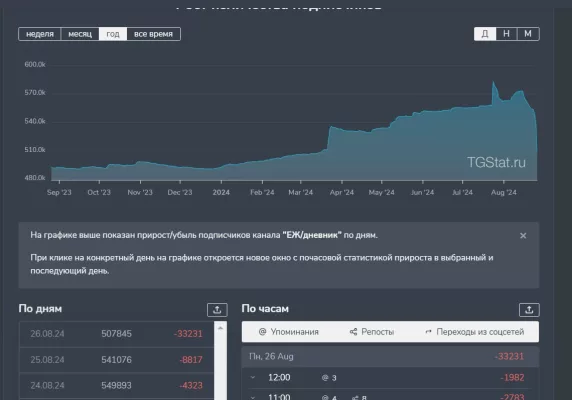Image resolution: width=572 pixels, height=400 pixels.
Task: Click the scroll-up arrow of daily list
Action: pos(220,328)
